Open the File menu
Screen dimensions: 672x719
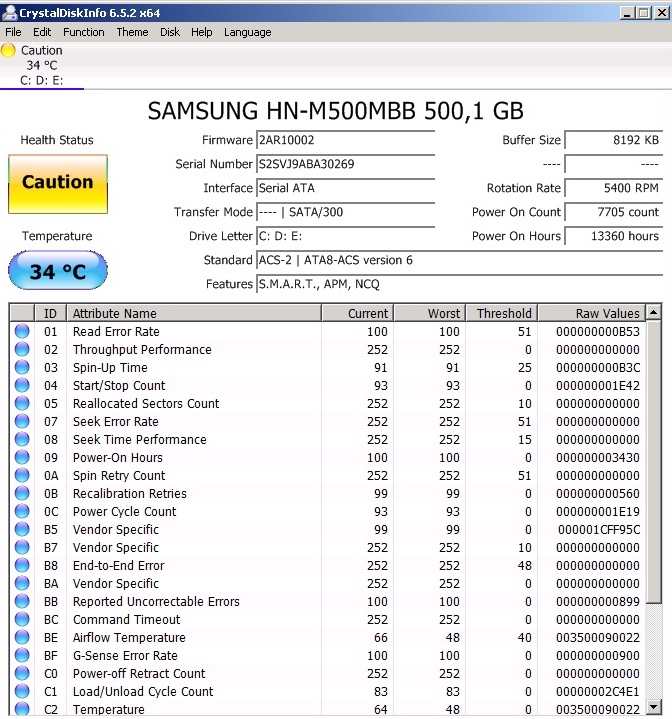[x=13, y=32]
